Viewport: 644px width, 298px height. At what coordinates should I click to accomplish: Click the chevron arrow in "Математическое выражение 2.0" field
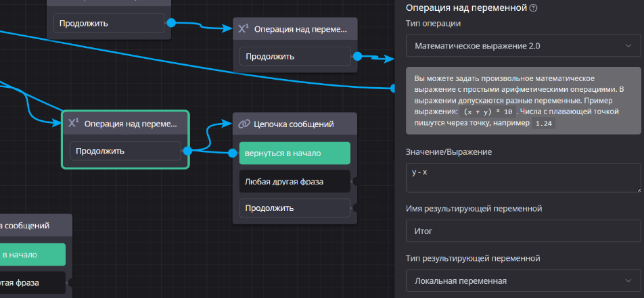(x=628, y=46)
